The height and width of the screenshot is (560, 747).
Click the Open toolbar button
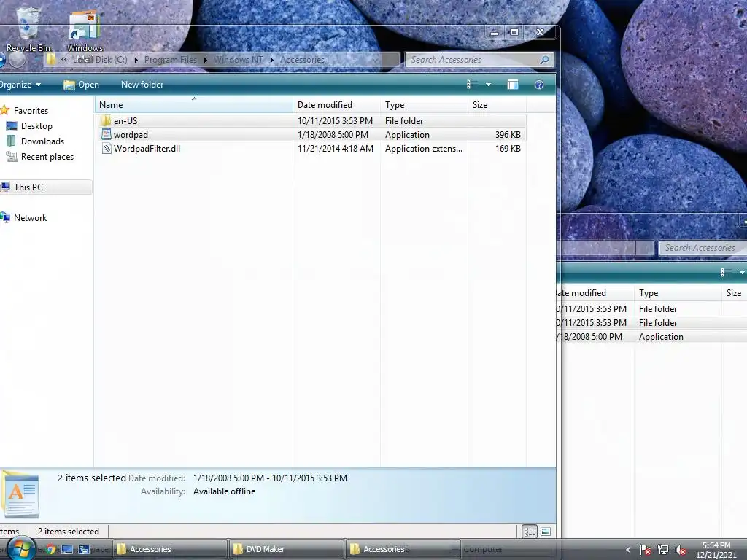coord(81,85)
